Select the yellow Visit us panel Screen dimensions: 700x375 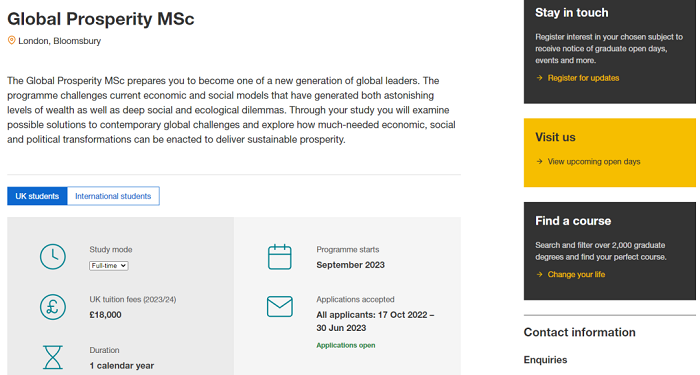coord(610,152)
